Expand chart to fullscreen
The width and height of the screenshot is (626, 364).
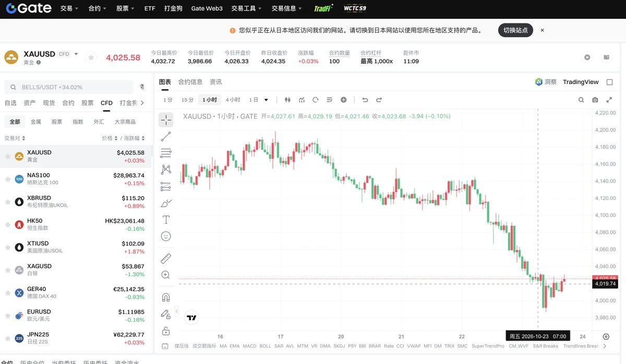point(609,100)
